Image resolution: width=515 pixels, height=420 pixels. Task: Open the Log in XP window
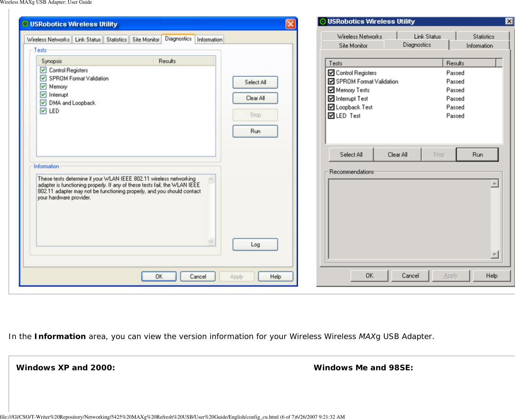coord(255,244)
